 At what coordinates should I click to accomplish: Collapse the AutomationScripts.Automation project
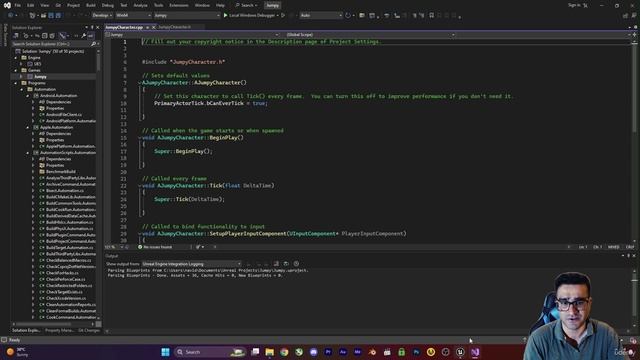28,153
